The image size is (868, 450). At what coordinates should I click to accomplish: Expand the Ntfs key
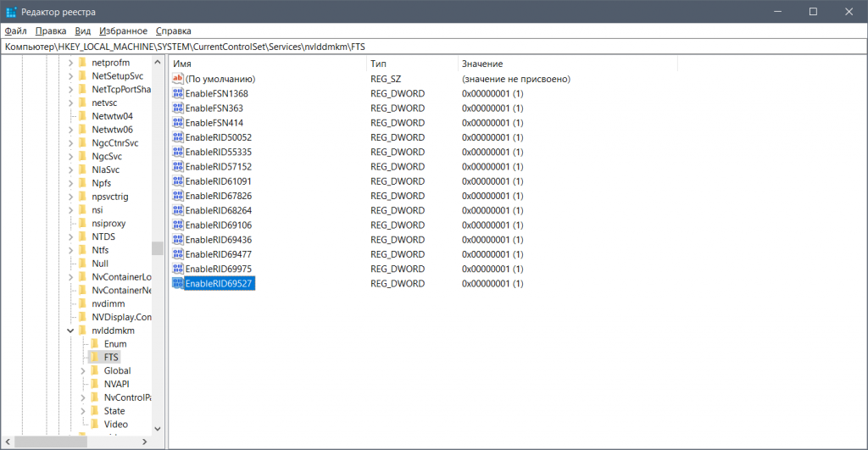click(x=70, y=250)
